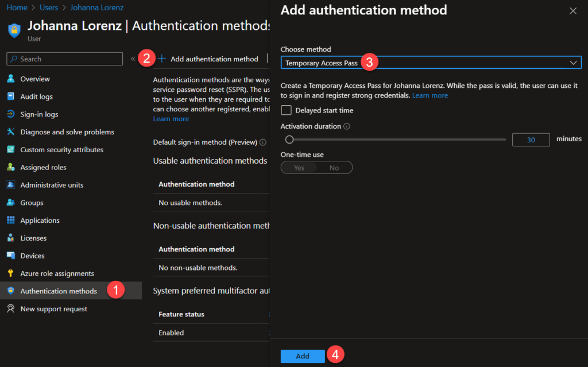Click the 'No usable methods.' table row
Viewport: 588px width, 367px height.
pyautogui.click(x=211, y=203)
